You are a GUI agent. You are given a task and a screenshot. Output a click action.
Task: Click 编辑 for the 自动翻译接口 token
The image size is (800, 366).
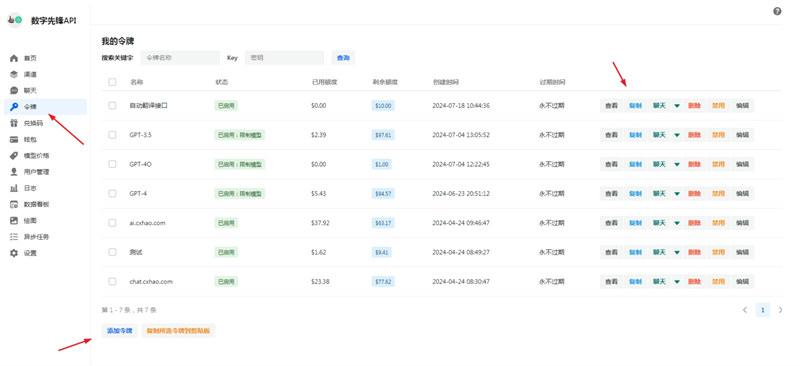742,106
